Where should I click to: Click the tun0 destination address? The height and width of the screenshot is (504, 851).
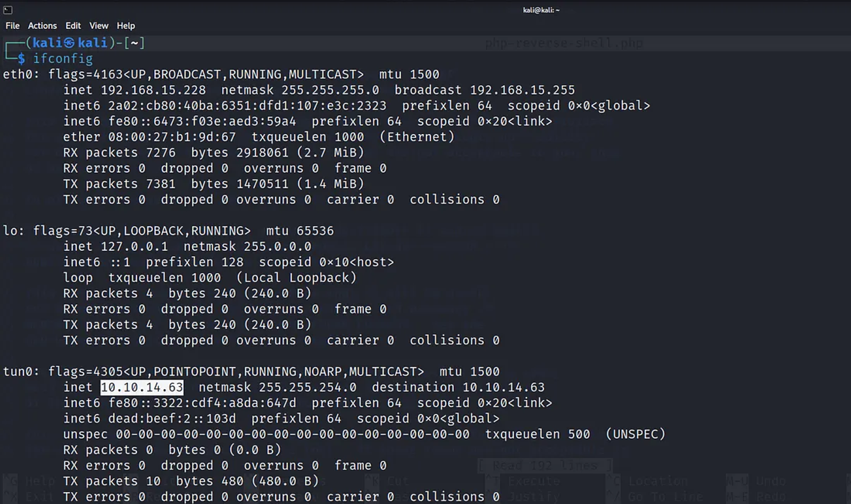(x=504, y=387)
